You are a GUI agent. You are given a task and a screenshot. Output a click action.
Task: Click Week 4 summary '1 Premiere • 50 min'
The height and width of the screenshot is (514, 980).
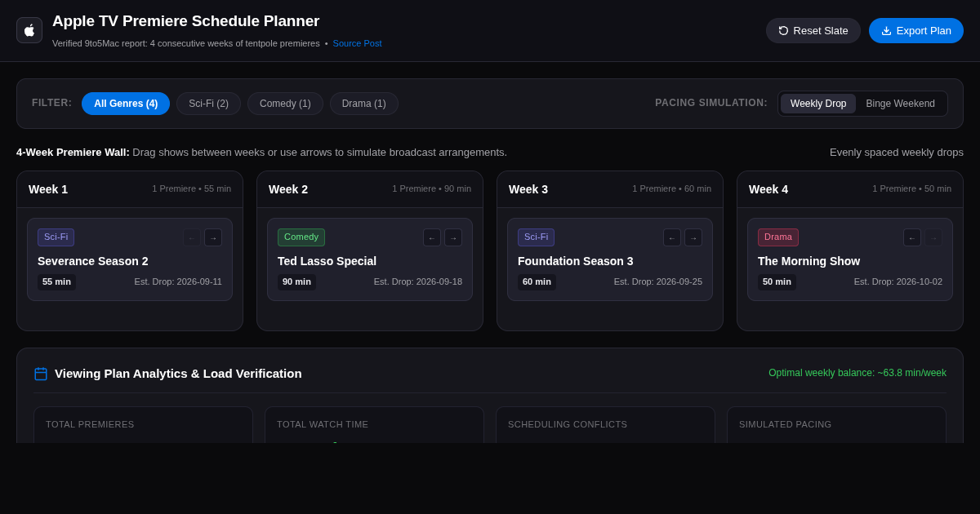point(911,188)
